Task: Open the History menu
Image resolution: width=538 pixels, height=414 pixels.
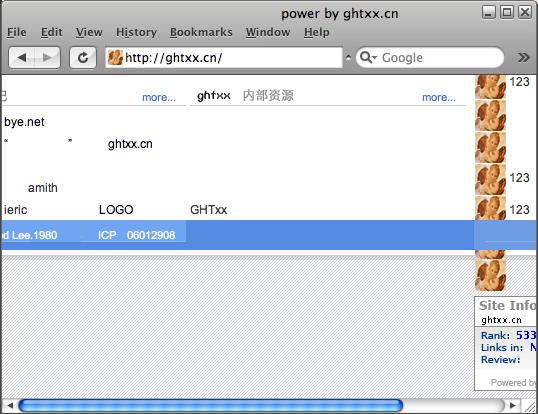Action: pos(136,32)
